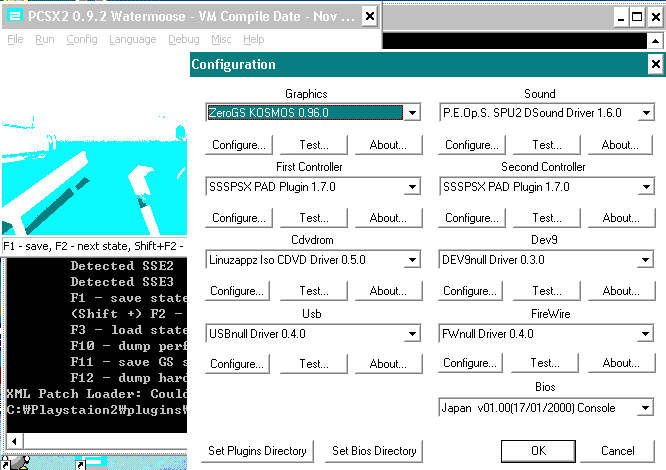Image resolution: width=666 pixels, height=470 pixels.
Task: Show About for Dev9 plugin
Action: 621,291
